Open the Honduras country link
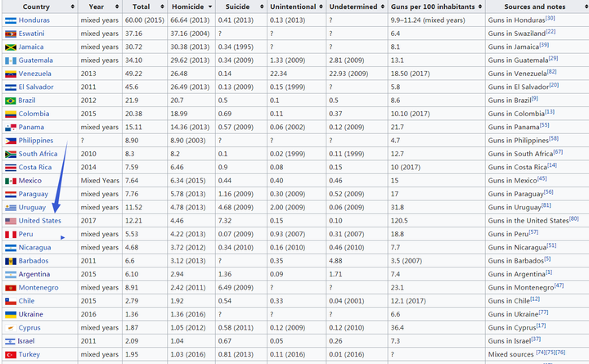This screenshot has width=589, height=364. click(x=34, y=20)
